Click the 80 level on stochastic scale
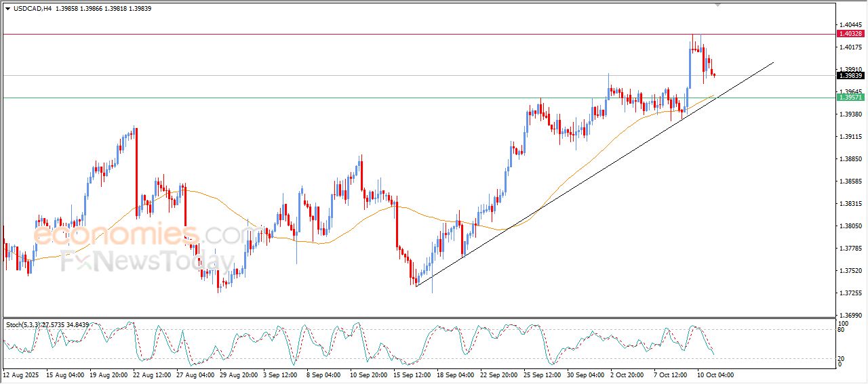This screenshot has width=868, height=384. click(x=840, y=330)
